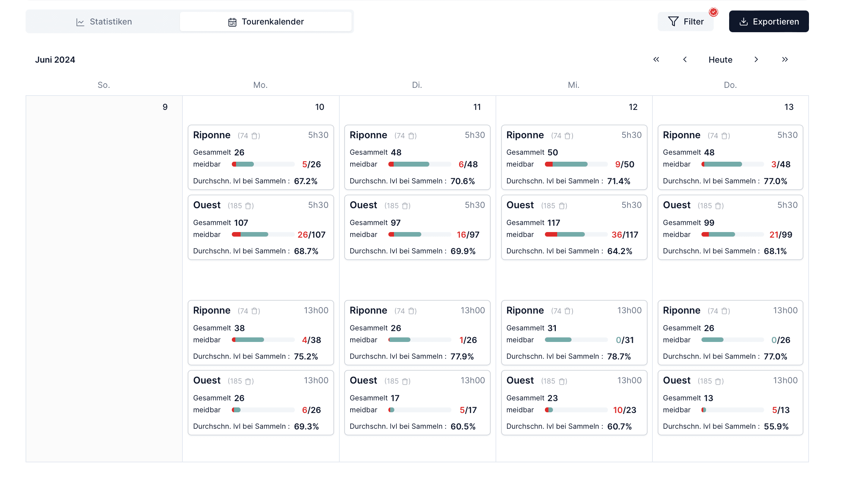Click the calendar icon beside Tourenkalender
Screen dimensions: 844x504
click(232, 22)
